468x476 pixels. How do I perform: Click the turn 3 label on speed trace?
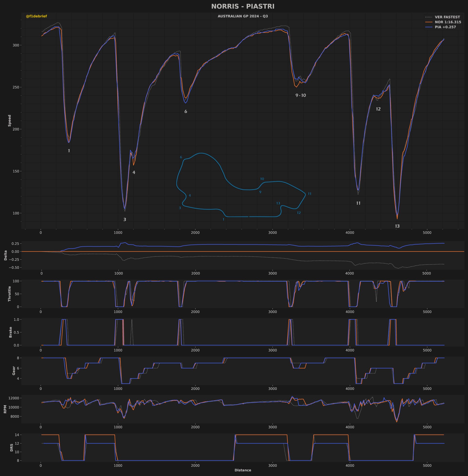point(125,219)
